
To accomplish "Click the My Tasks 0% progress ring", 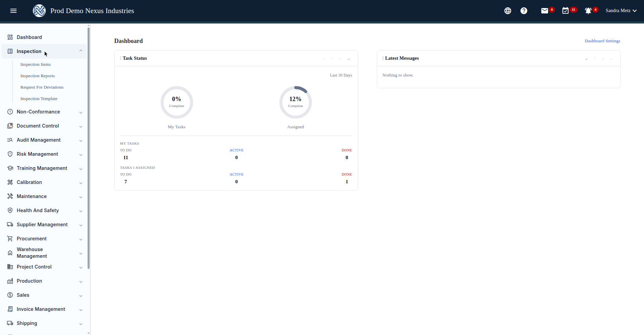I will click(x=177, y=102).
